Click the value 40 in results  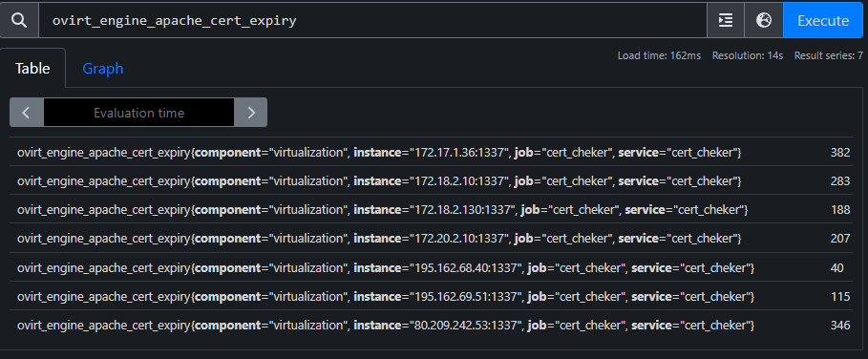click(x=837, y=267)
